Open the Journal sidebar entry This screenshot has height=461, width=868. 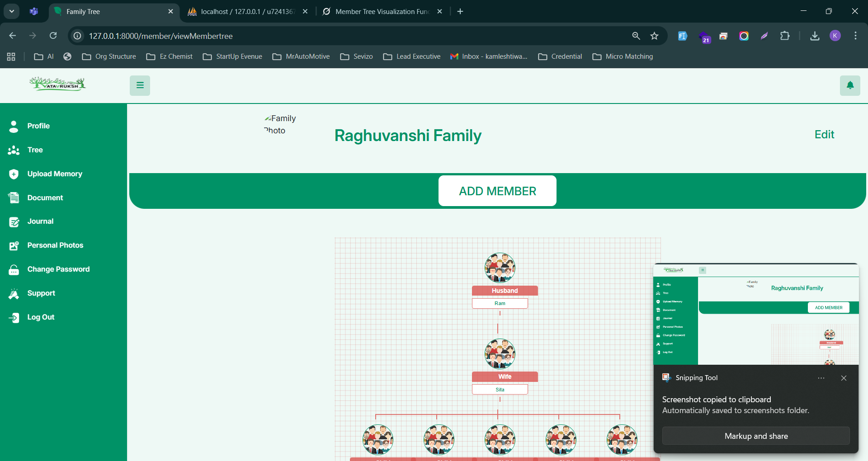40,221
